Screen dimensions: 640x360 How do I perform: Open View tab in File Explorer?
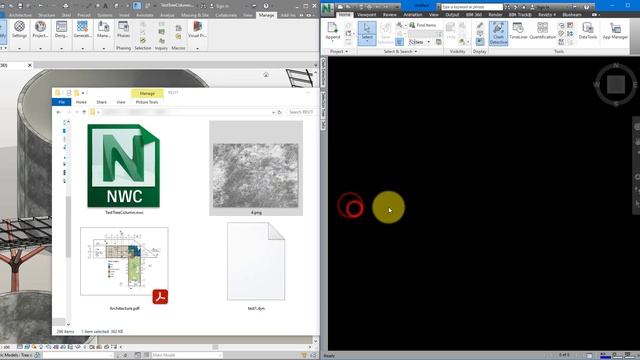pyautogui.click(x=121, y=102)
